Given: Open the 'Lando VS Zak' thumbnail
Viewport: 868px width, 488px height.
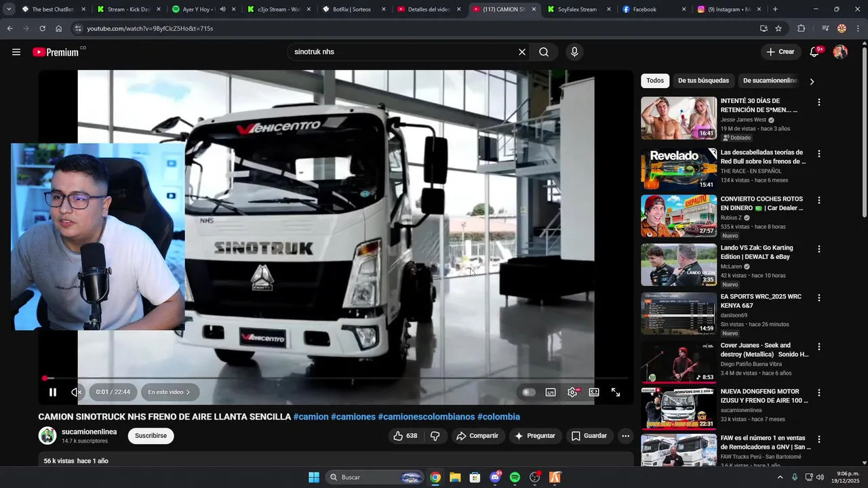Looking at the screenshot, I should [679, 264].
